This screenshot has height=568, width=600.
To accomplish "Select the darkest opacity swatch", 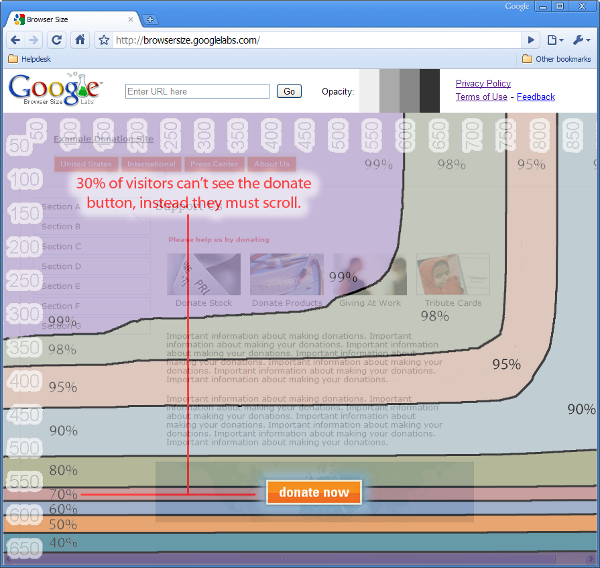I will [x=429, y=91].
